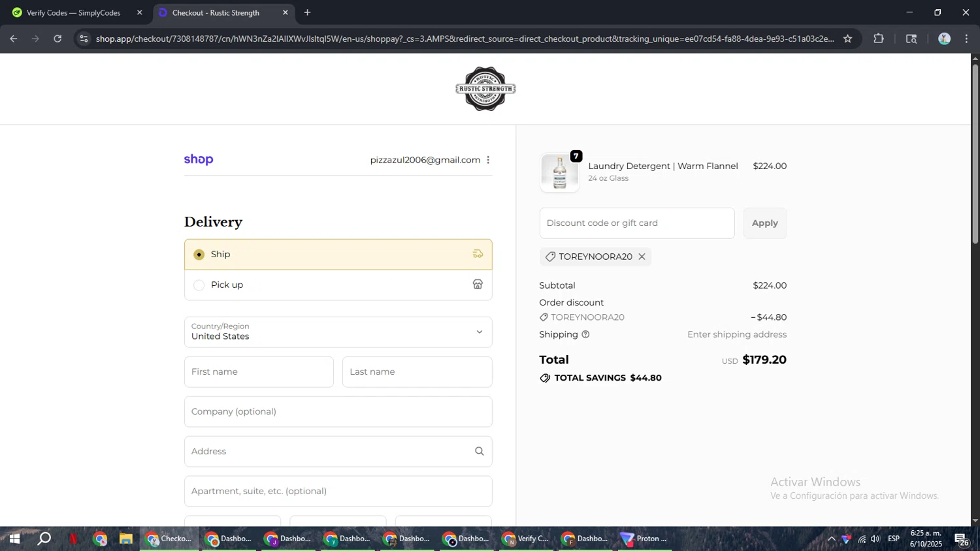Click the First name field
The height and width of the screenshot is (551, 980).
tap(259, 371)
